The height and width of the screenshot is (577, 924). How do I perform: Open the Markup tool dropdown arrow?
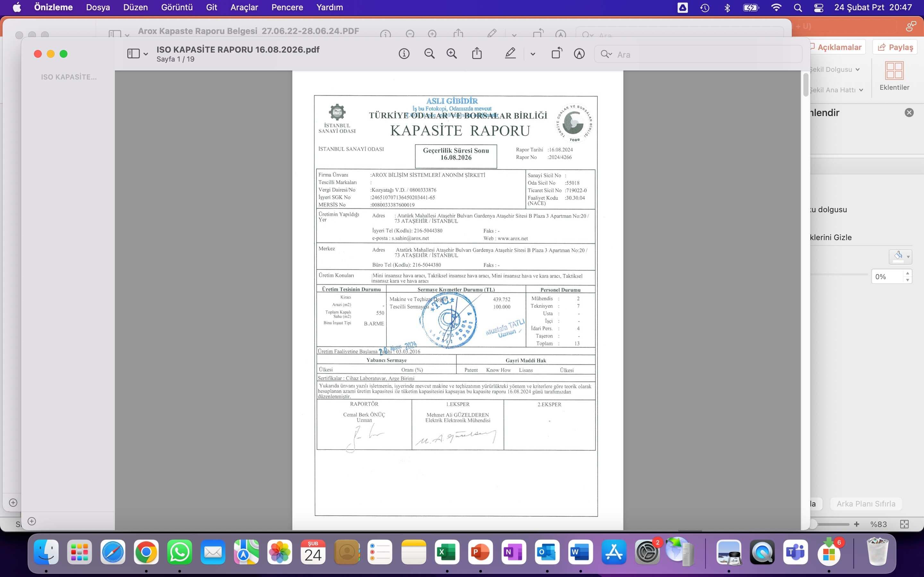point(533,54)
